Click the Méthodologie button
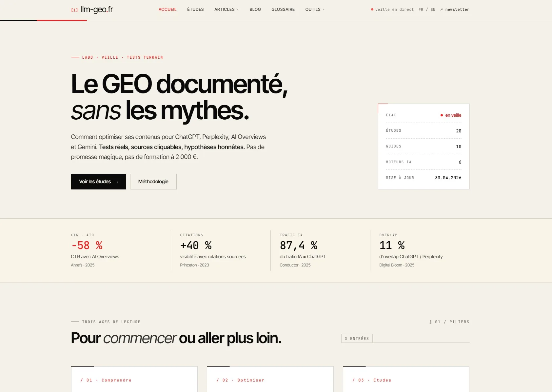The width and height of the screenshot is (552, 392). click(x=153, y=182)
